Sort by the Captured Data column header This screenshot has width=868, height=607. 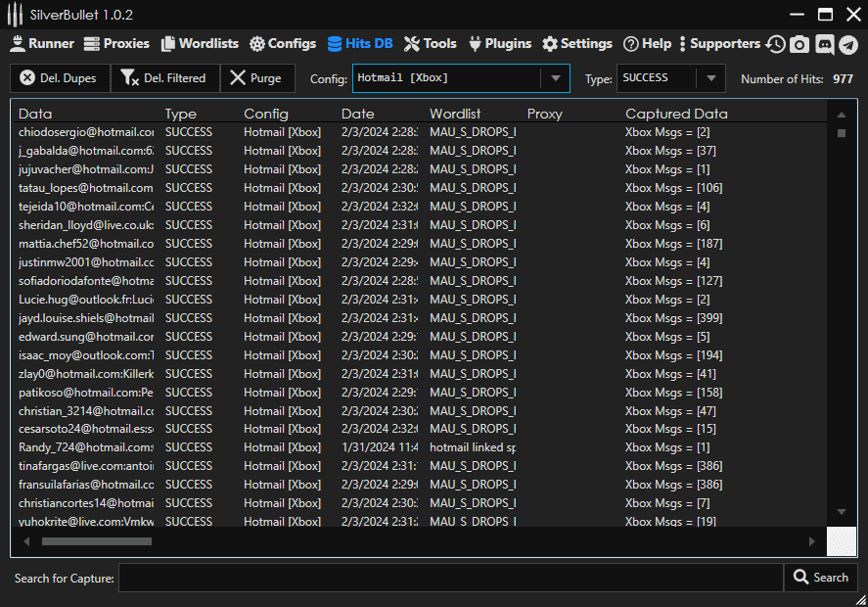coord(676,114)
